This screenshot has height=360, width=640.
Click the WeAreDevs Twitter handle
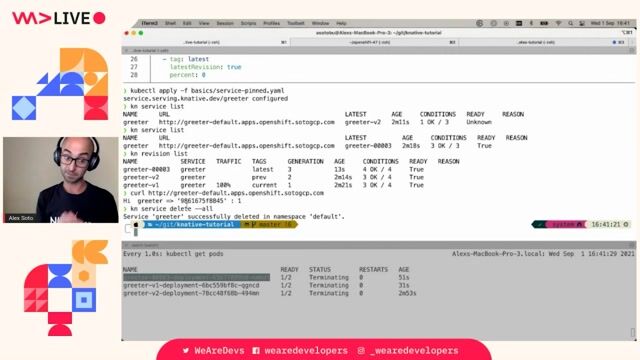[214, 351]
